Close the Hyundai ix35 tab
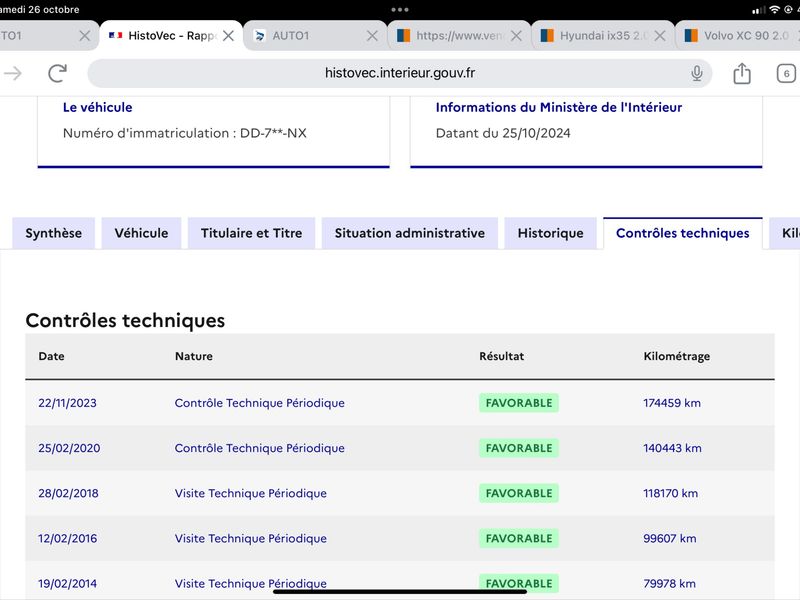This screenshot has width=800, height=600. (660, 36)
